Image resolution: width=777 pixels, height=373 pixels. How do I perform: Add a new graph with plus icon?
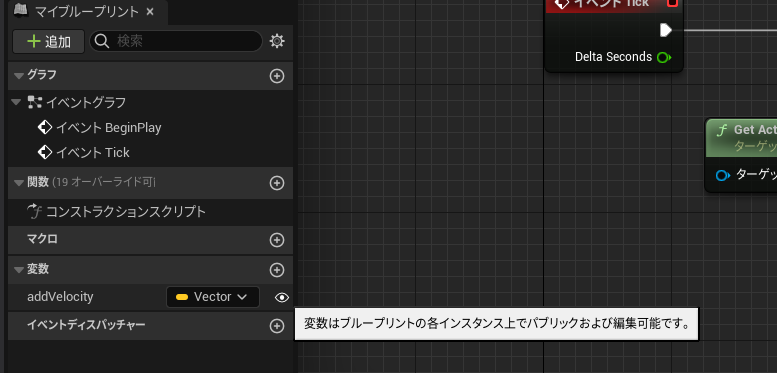click(x=277, y=76)
